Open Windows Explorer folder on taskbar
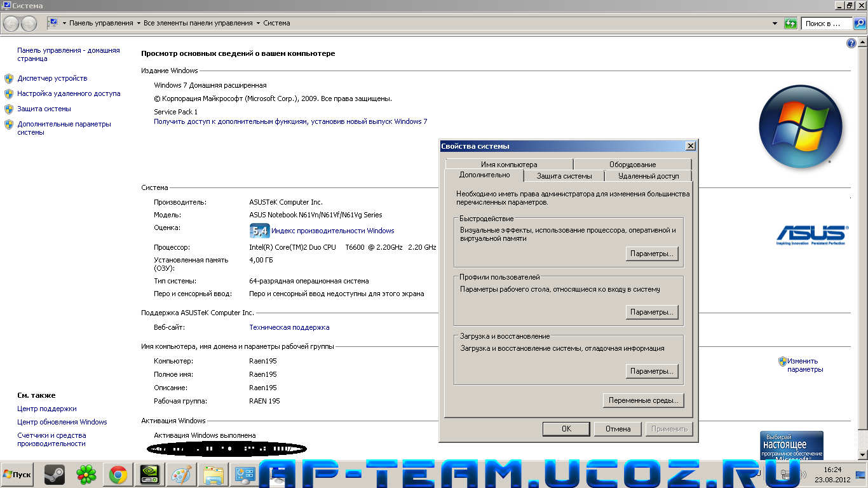 (213, 475)
